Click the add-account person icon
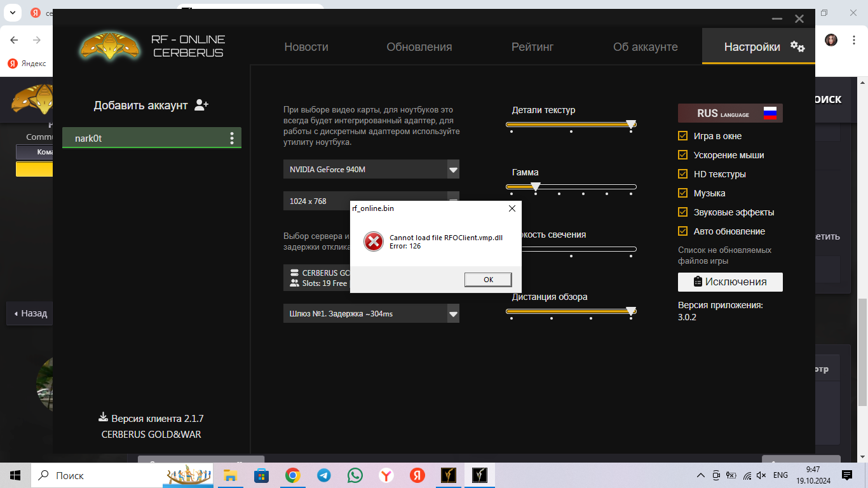This screenshot has width=868, height=488. [201, 105]
